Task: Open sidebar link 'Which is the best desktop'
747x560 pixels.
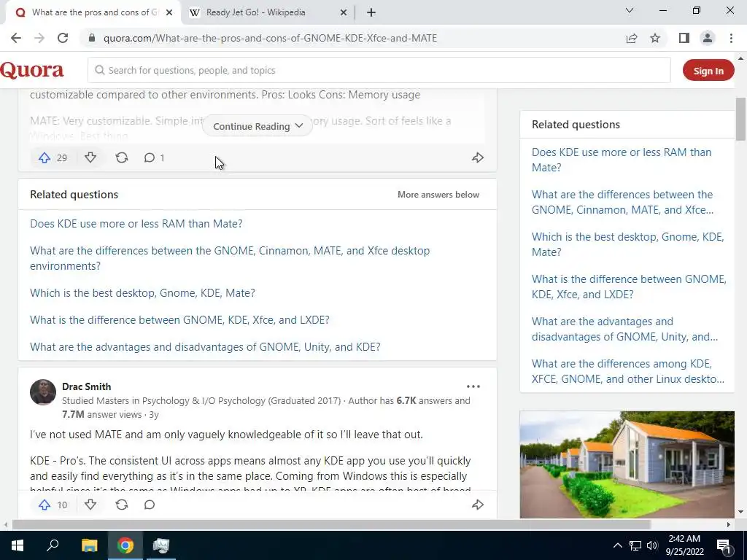Action: click(628, 245)
